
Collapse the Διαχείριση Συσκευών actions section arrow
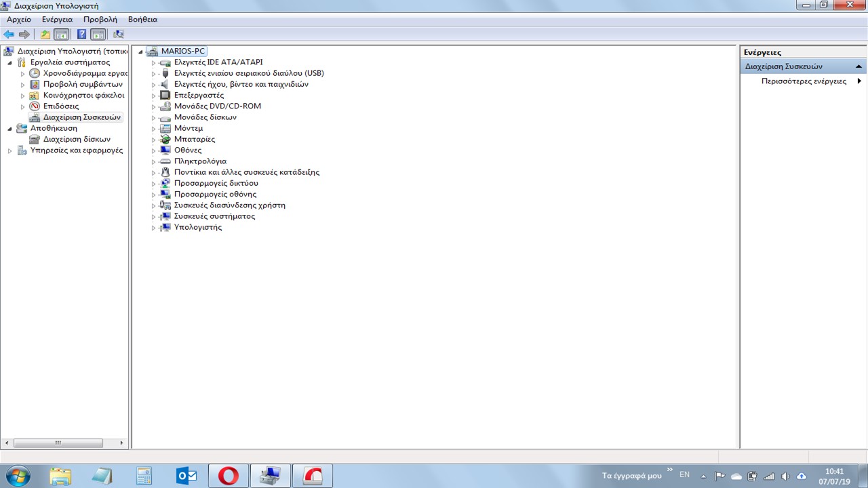pyautogui.click(x=859, y=66)
